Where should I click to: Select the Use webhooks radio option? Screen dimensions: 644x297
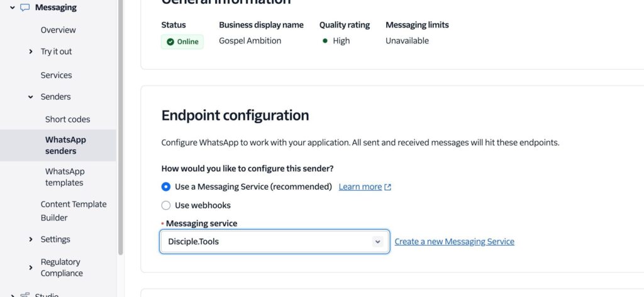pyautogui.click(x=166, y=205)
